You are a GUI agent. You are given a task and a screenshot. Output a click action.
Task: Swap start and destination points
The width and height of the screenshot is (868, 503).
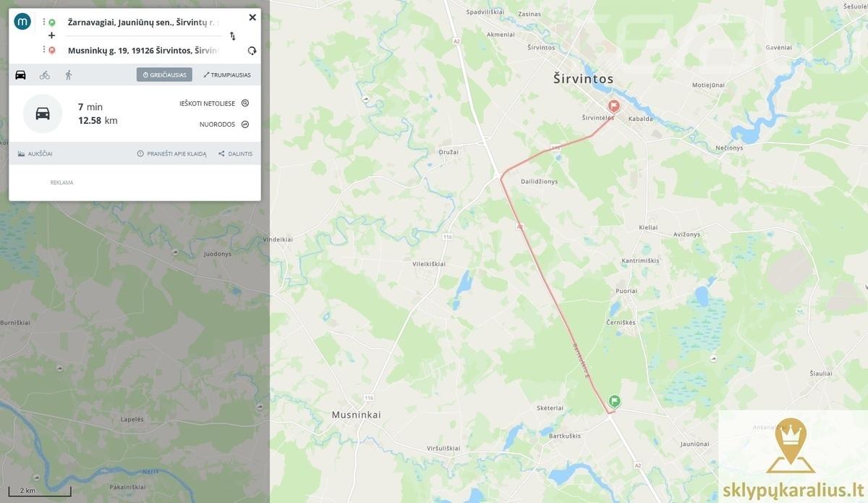232,35
